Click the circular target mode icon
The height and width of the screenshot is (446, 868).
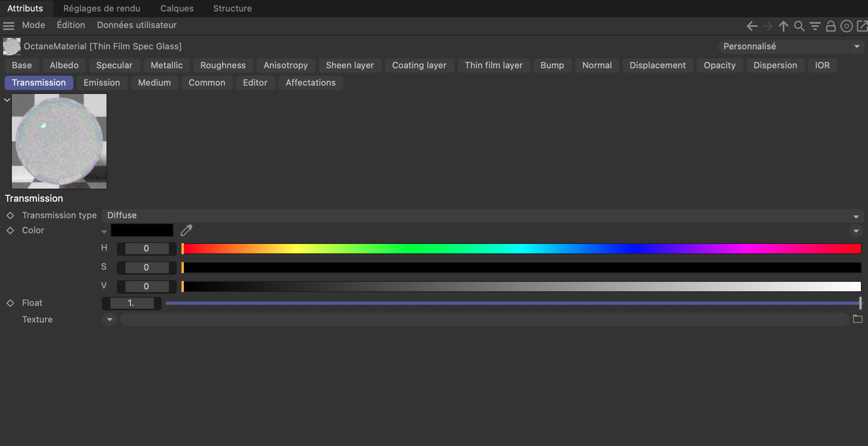(x=846, y=26)
